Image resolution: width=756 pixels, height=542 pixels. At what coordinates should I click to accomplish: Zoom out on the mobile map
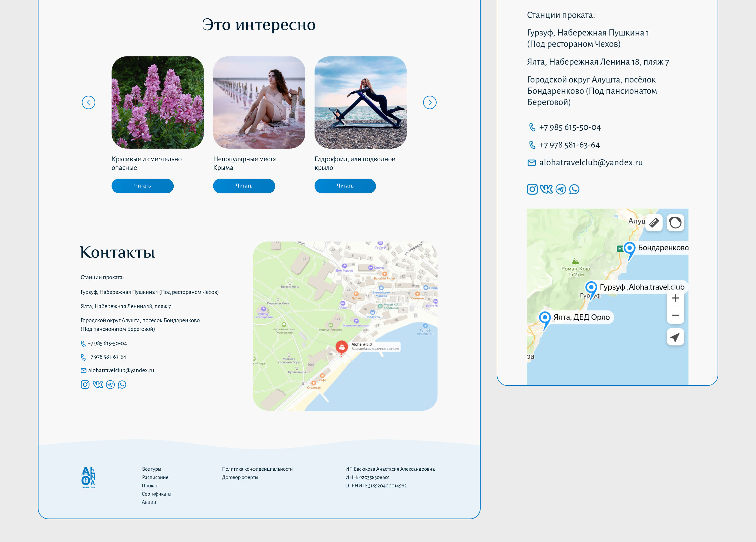(675, 315)
